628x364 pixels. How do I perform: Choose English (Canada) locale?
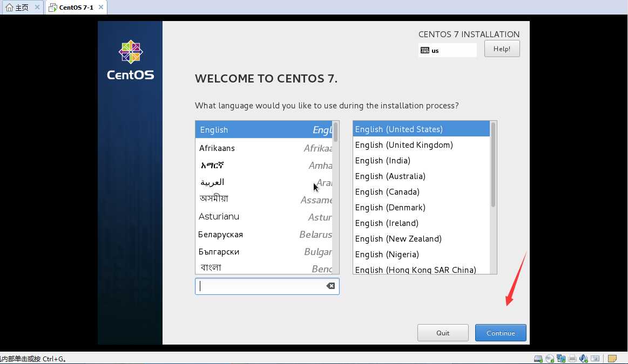coord(421,191)
